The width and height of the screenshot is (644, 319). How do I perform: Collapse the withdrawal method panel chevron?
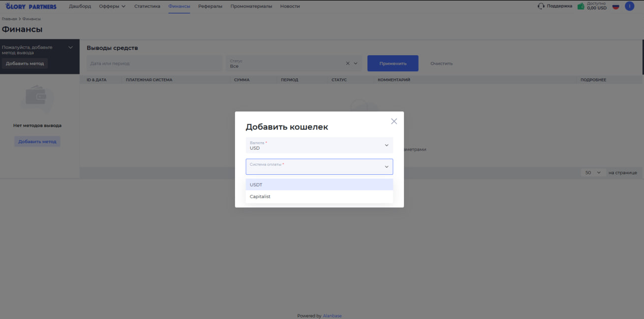point(70,48)
